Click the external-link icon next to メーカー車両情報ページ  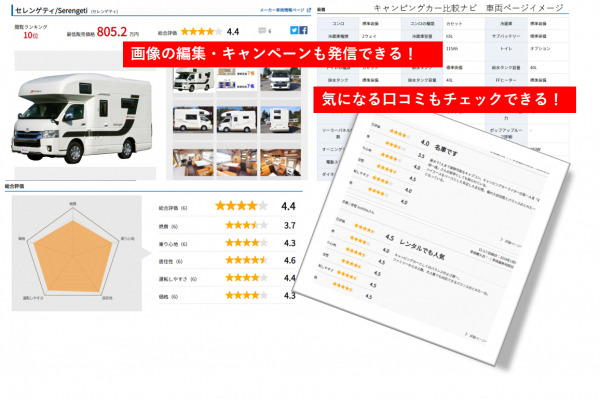[309, 10]
